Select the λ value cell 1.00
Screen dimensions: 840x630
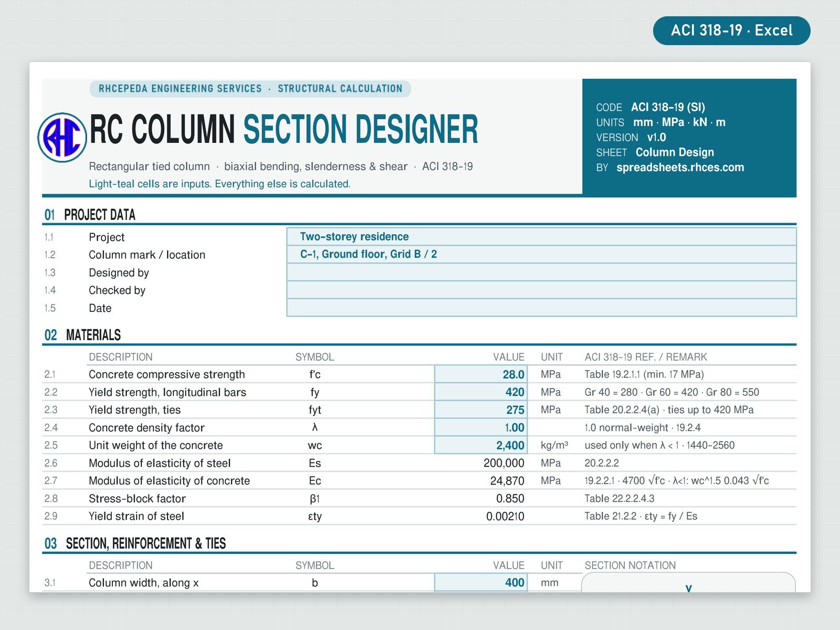pyautogui.click(x=481, y=427)
